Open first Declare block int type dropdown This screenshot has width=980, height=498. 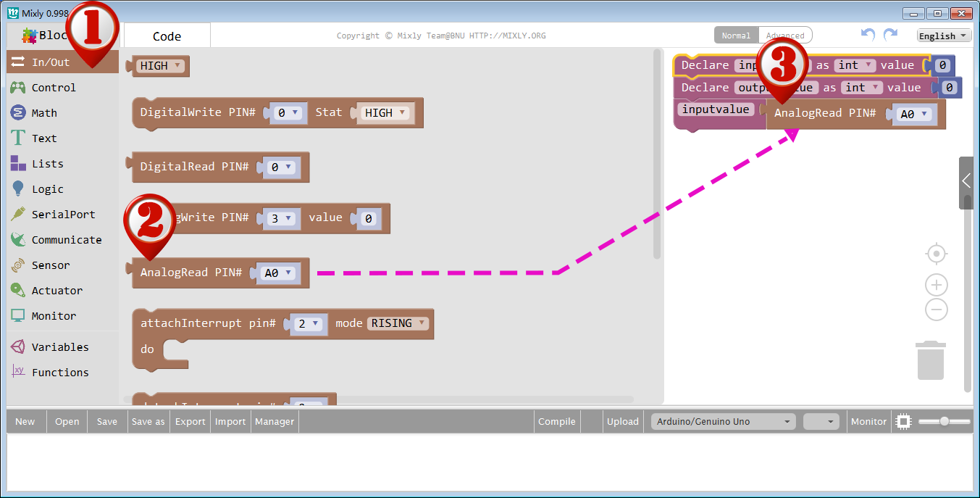(x=855, y=65)
